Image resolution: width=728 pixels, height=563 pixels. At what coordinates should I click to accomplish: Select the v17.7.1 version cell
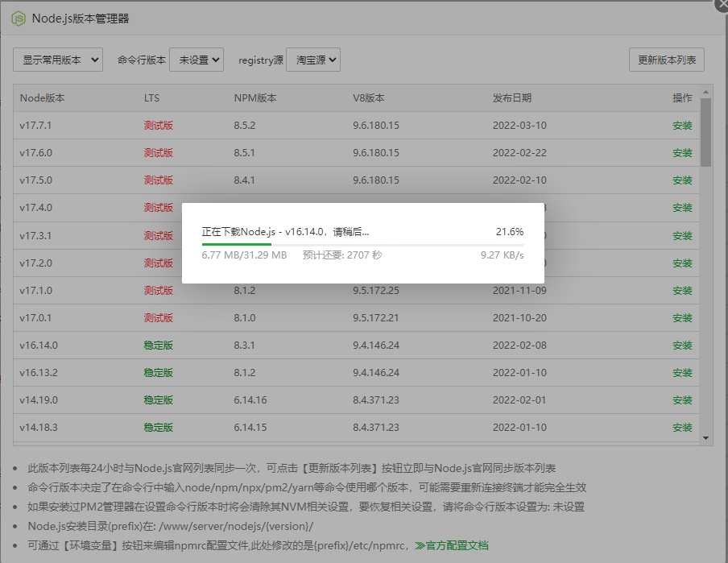pos(35,126)
